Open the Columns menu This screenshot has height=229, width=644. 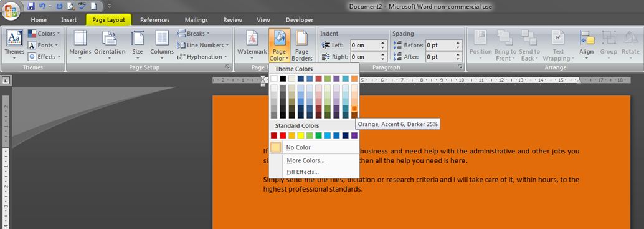pyautogui.click(x=162, y=44)
